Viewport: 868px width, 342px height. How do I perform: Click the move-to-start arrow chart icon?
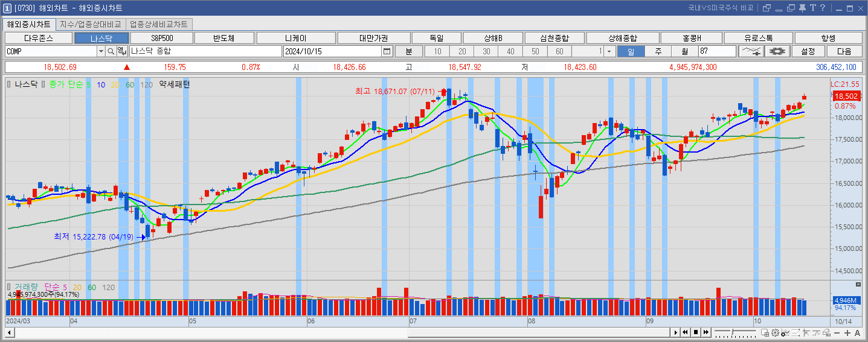click(x=806, y=333)
